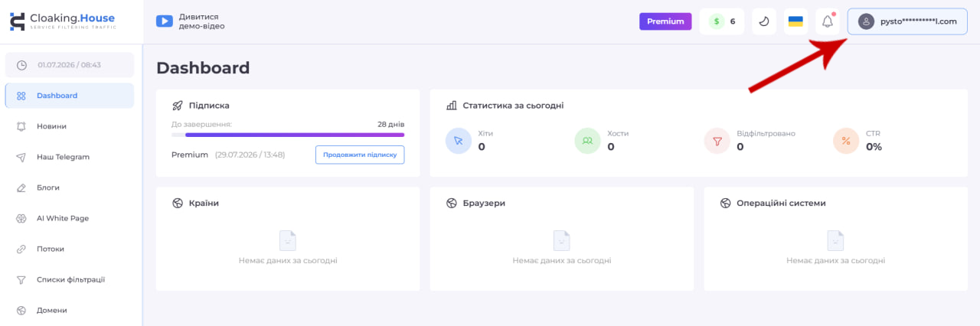Select Dashboard in the sidebar
Image resolution: width=980 pixels, height=326 pixels.
(x=70, y=96)
